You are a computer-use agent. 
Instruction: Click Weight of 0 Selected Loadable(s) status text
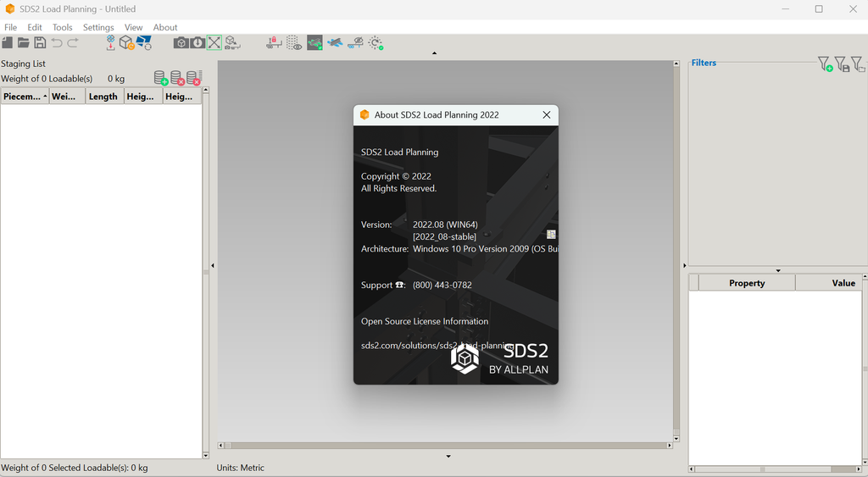tap(75, 468)
